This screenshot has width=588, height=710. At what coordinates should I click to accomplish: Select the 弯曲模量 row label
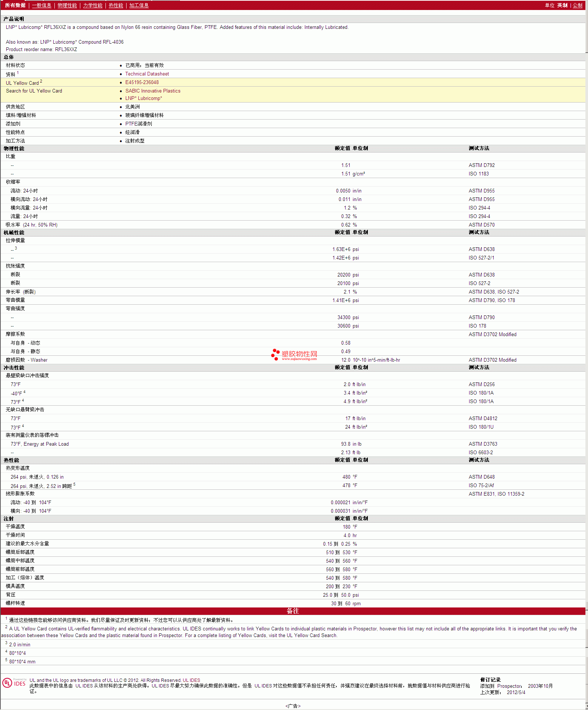click(15, 301)
